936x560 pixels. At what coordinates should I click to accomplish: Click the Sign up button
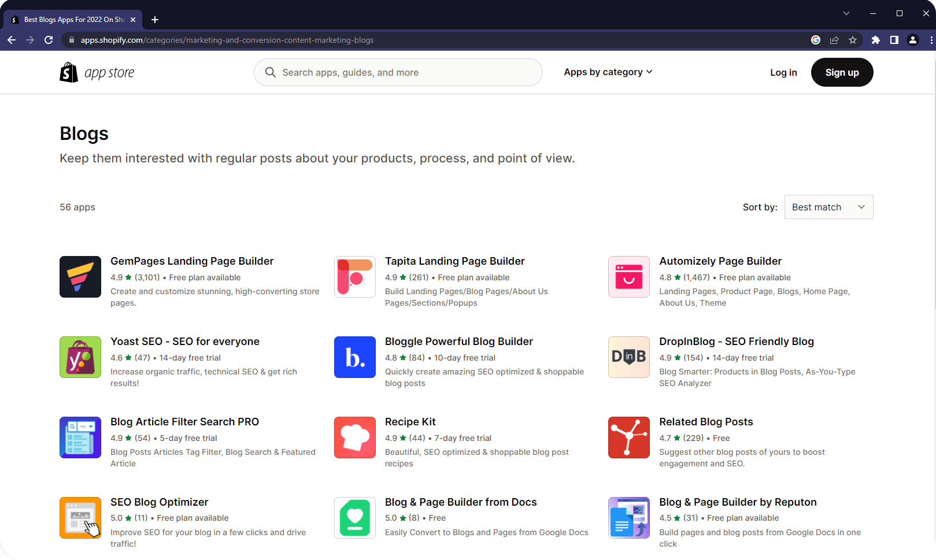842,72
